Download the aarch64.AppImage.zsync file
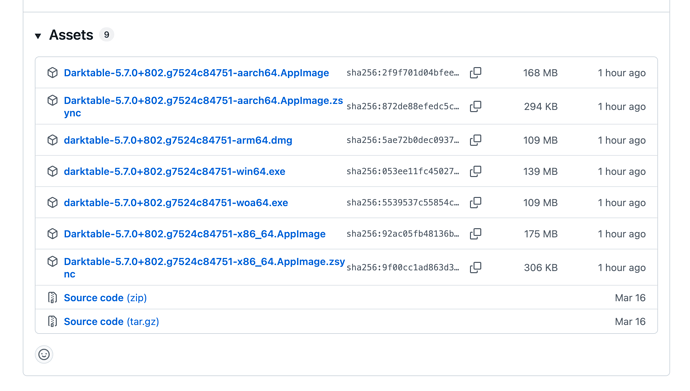Viewport: 690px width, 391px height. coord(203,106)
